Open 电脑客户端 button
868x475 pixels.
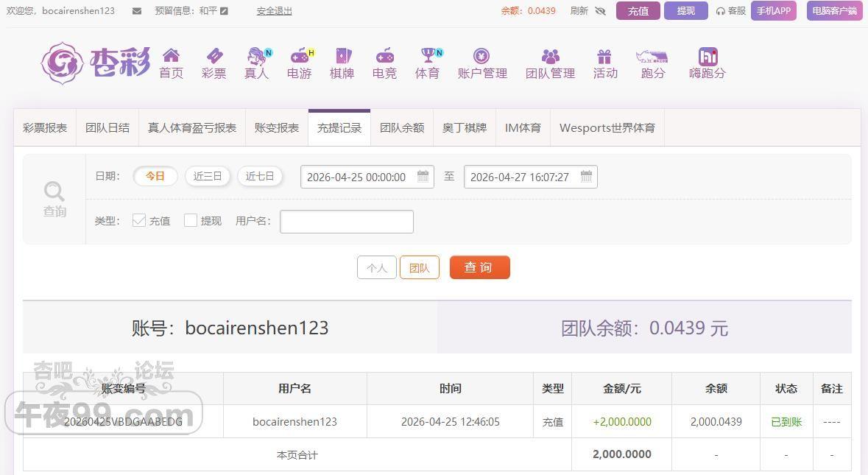pyautogui.click(x=834, y=11)
